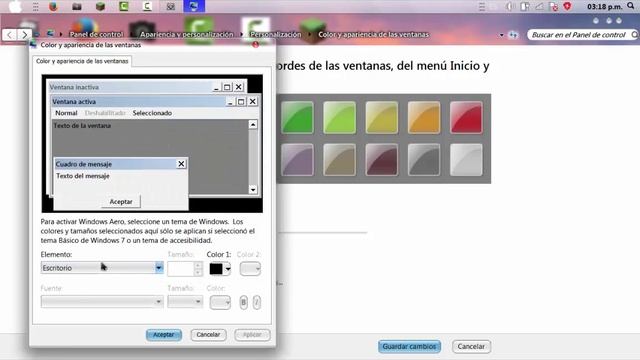Close the Color y apariencia dialog

click(x=256, y=44)
